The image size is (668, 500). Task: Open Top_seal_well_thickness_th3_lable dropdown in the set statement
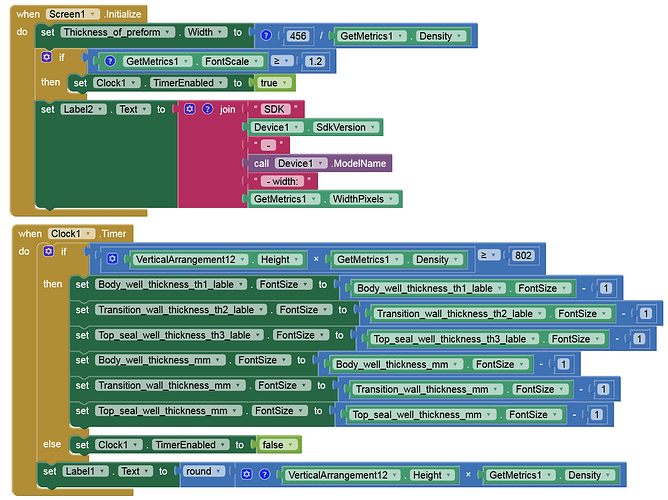[179, 335]
